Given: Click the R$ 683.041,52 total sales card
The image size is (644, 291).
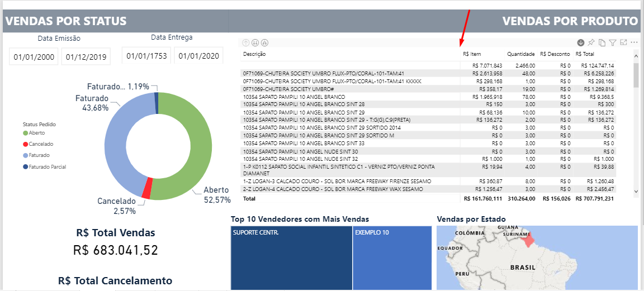Looking at the screenshot, I should [116, 250].
